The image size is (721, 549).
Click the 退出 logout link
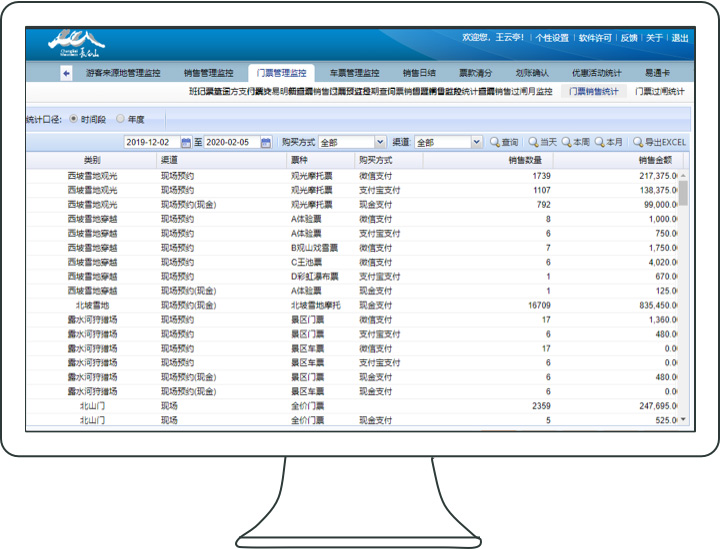(680, 38)
